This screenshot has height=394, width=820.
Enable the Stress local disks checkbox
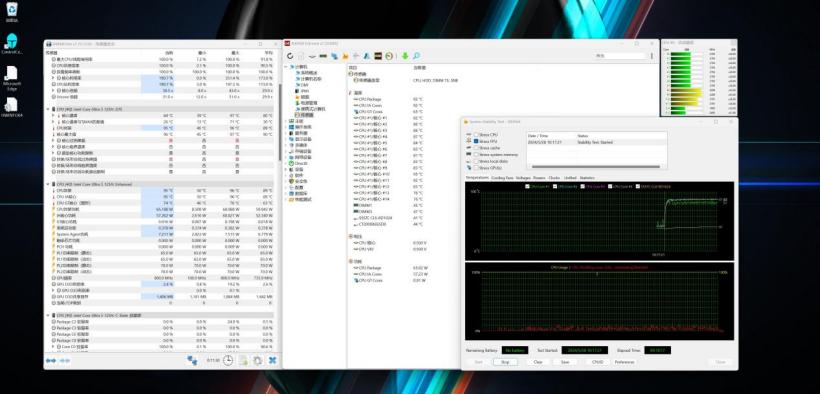(476, 162)
